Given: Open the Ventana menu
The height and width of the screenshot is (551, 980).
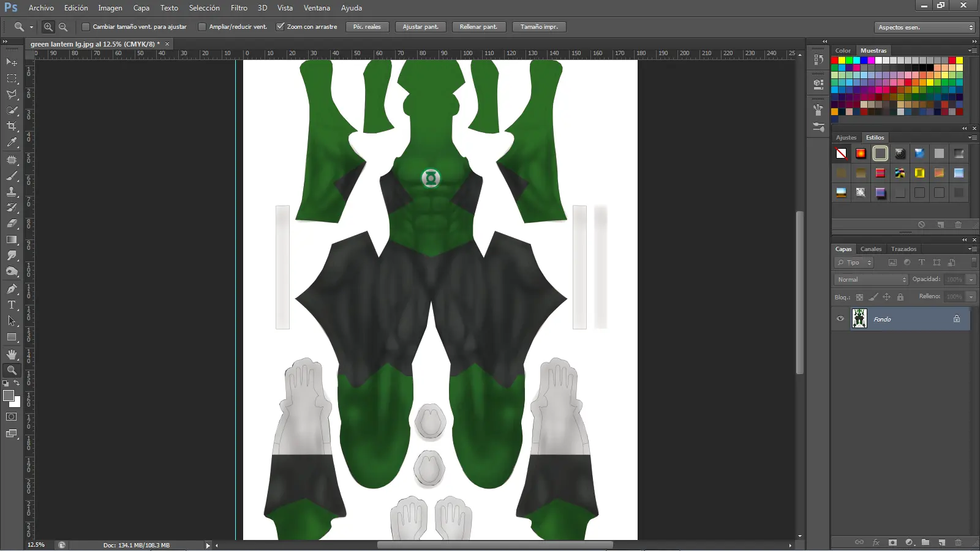Looking at the screenshot, I should [317, 8].
